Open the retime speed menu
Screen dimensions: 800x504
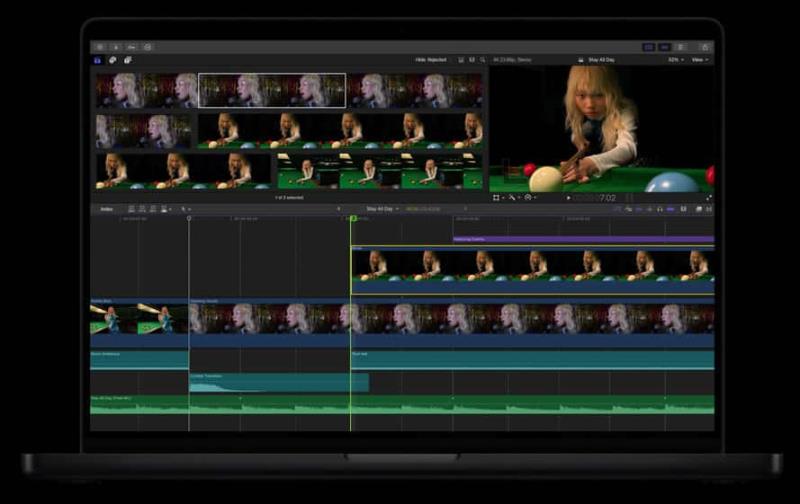530,197
